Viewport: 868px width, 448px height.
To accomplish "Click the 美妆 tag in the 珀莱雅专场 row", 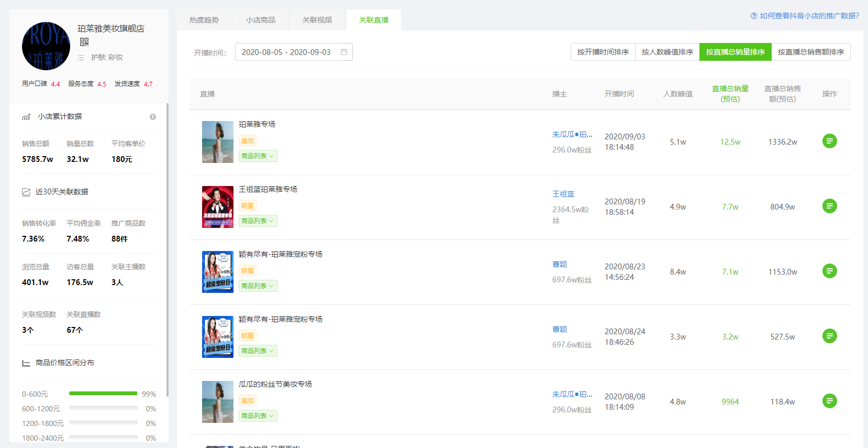I will point(248,141).
